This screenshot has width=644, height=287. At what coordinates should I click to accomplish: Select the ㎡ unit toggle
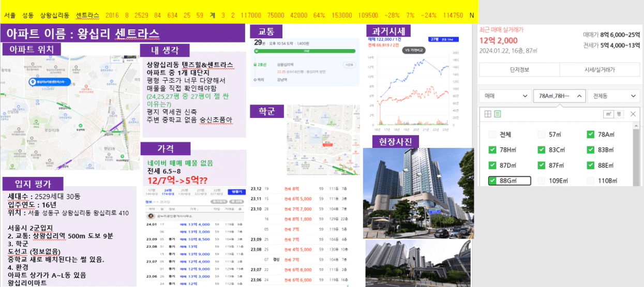pos(609,114)
